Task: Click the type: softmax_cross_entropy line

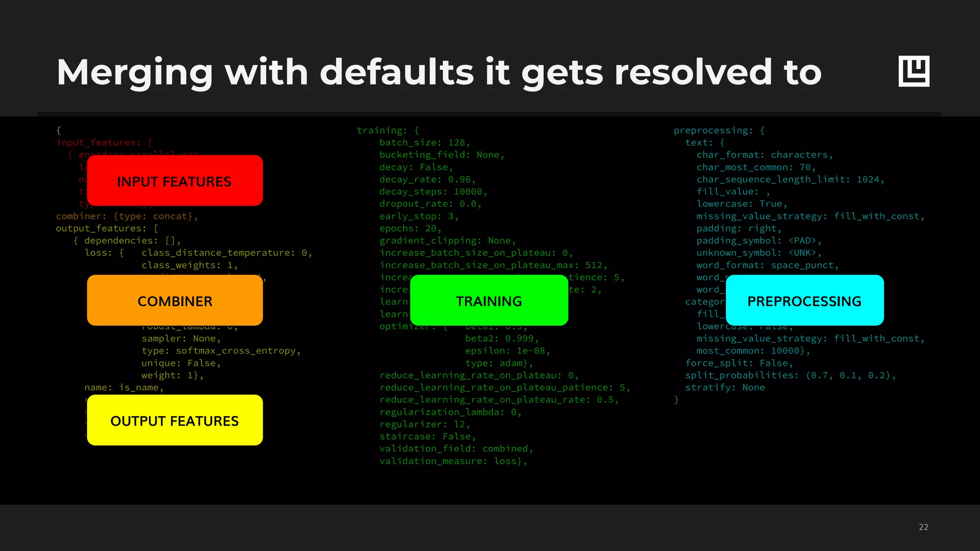Action: tap(221, 351)
